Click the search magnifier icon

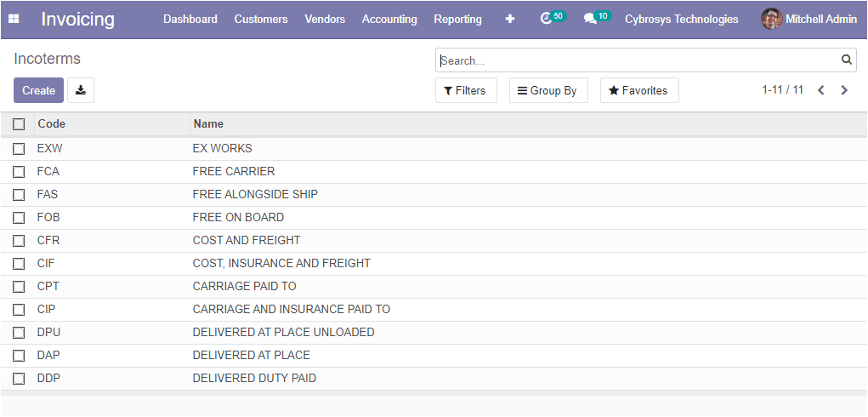tap(847, 60)
